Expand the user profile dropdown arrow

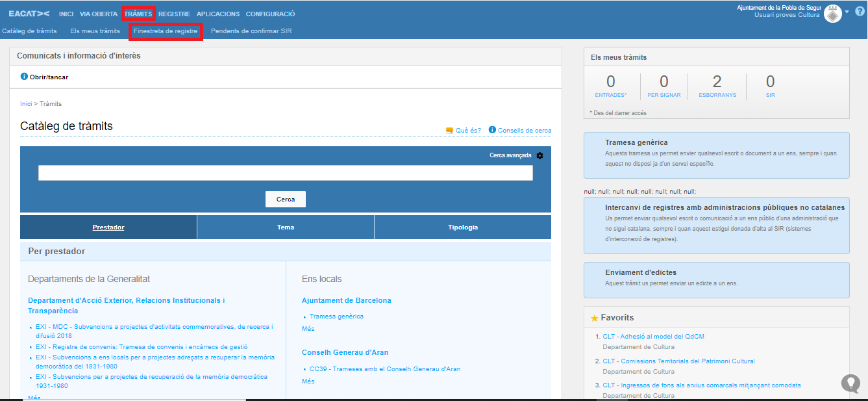(x=847, y=12)
